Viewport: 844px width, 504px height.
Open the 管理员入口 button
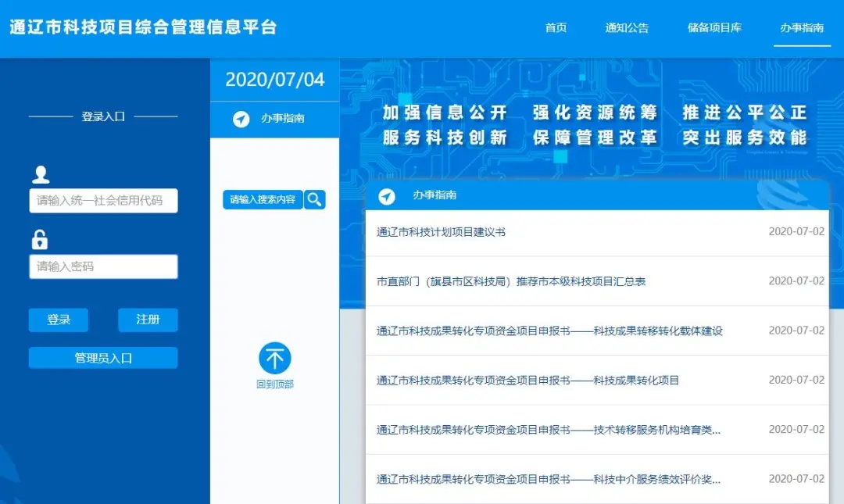[x=103, y=358]
